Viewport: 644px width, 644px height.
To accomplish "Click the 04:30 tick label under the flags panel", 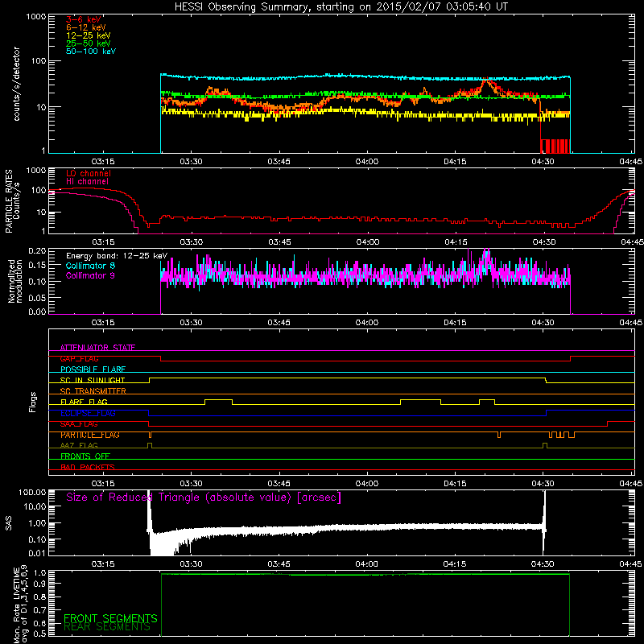I will tap(543, 484).
